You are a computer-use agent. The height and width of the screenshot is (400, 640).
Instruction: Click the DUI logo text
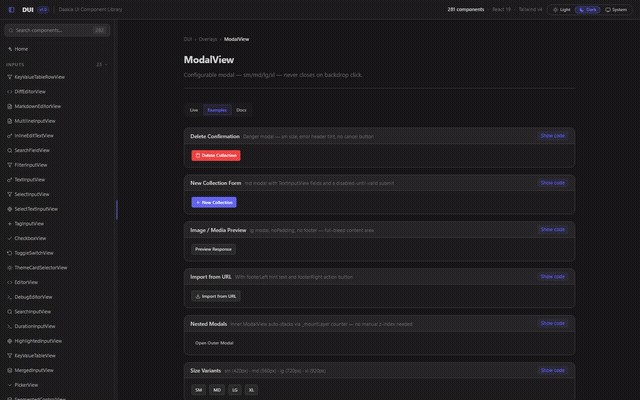[x=28, y=10]
